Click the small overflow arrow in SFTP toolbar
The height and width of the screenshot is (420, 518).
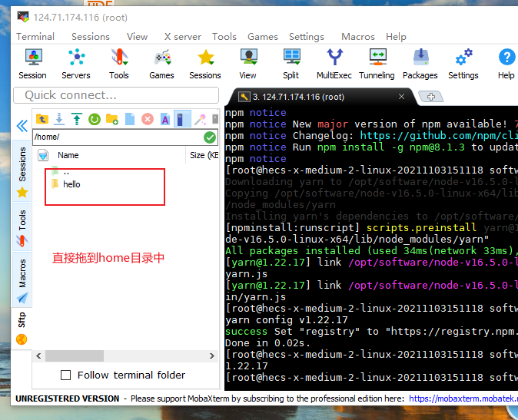tap(215, 119)
